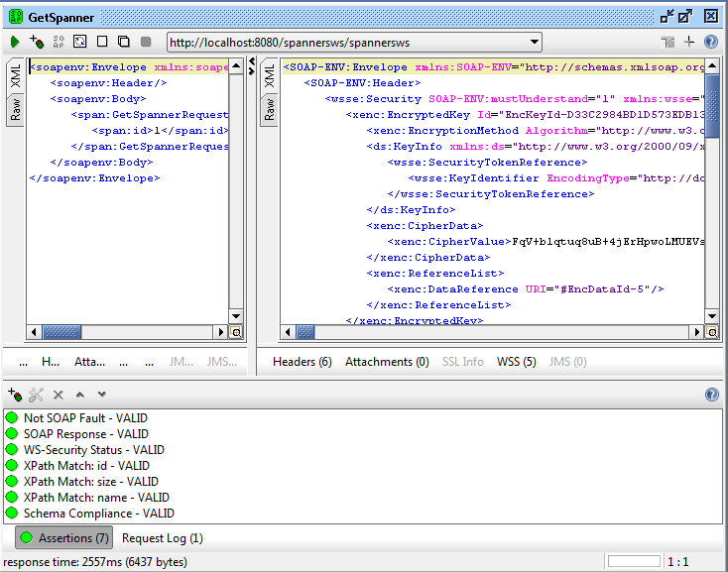Click the span:id line in request XML
The height and width of the screenshot is (572, 728).
click(160, 131)
